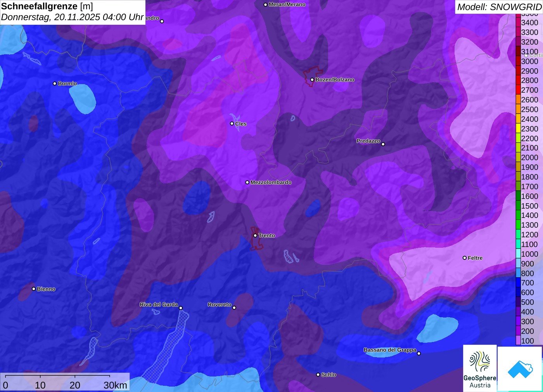Click the GeoSphere Austria logo
Viewport: 543px width, 392px height.
tap(480, 368)
